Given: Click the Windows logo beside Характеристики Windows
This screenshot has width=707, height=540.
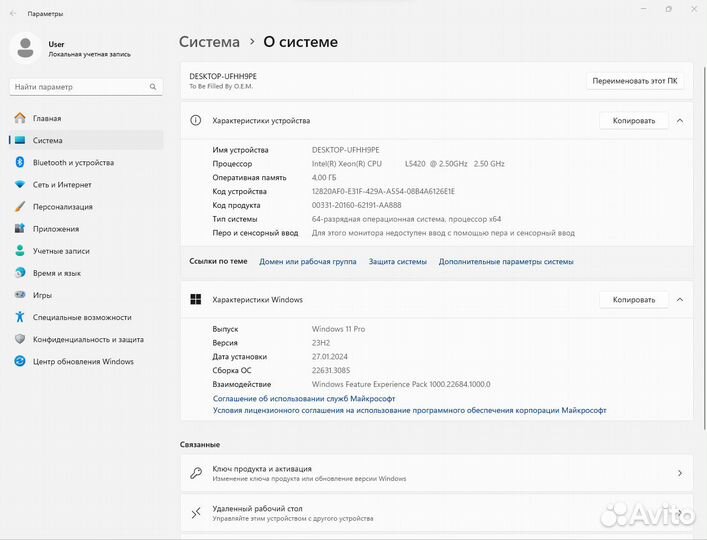Looking at the screenshot, I should click(196, 299).
